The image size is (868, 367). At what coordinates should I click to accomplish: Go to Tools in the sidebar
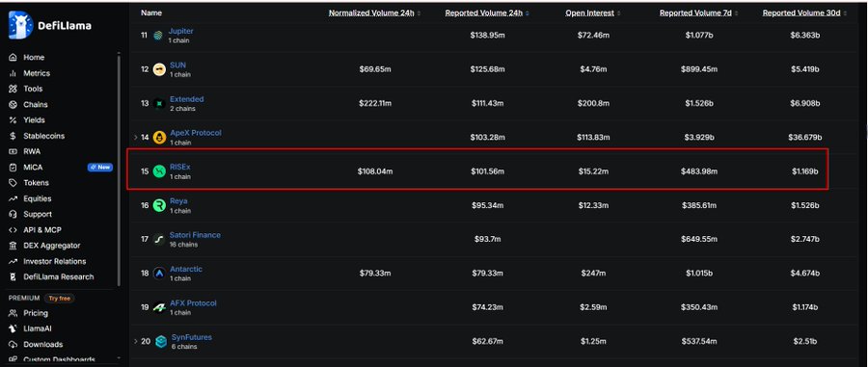(33, 89)
